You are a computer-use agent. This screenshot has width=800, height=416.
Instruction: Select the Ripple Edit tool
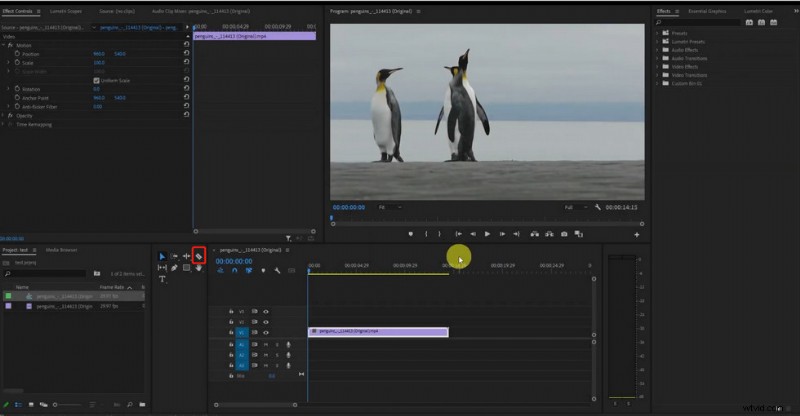[186, 256]
